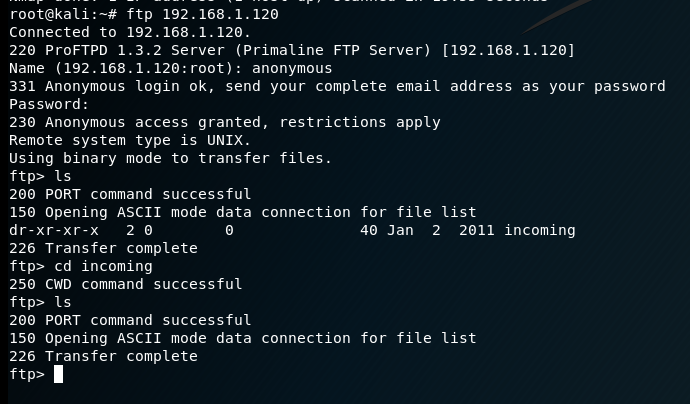690x404 pixels.
Task: Click 'Using binary mode to transfer files.'
Action: point(170,158)
